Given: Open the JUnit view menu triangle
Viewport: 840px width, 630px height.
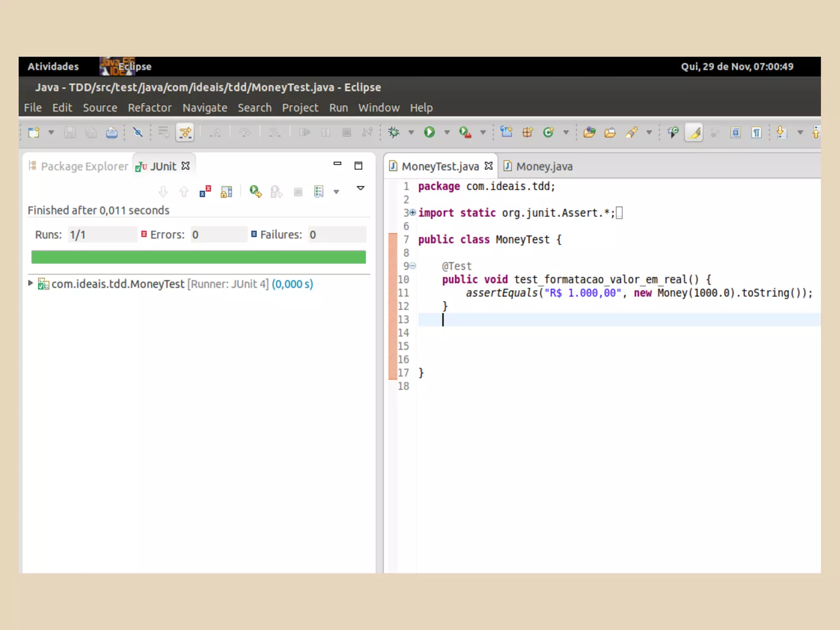Looking at the screenshot, I should click(x=361, y=188).
